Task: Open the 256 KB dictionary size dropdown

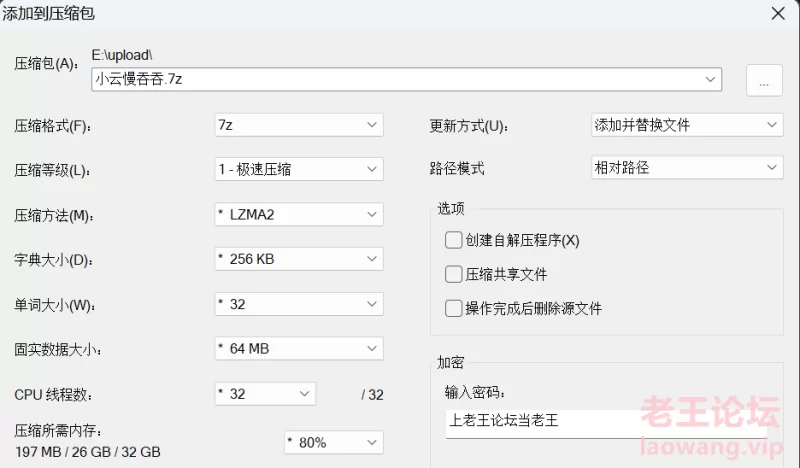Action: pyautogui.click(x=299, y=259)
